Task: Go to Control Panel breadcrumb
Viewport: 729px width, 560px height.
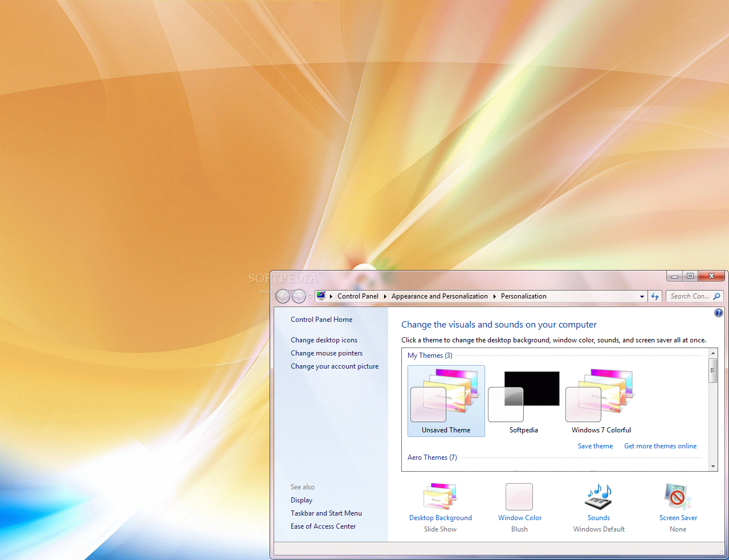Action: 358,296
